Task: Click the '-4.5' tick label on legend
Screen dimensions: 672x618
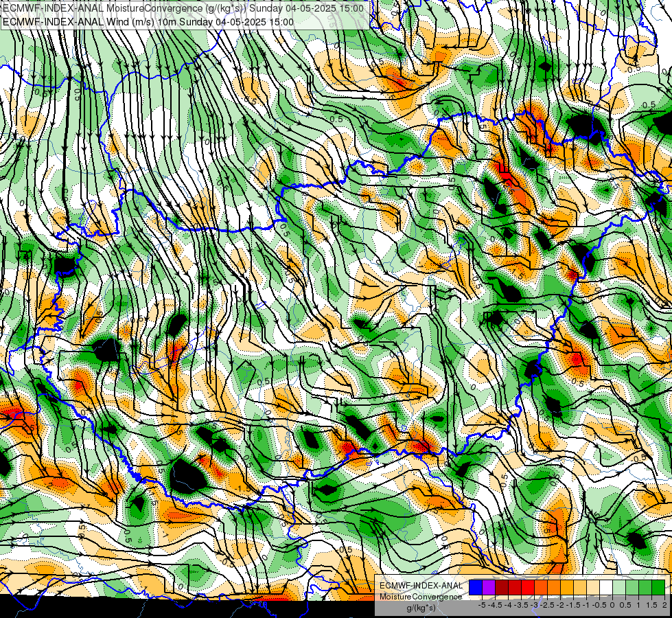Action: pyautogui.click(x=496, y=605)
